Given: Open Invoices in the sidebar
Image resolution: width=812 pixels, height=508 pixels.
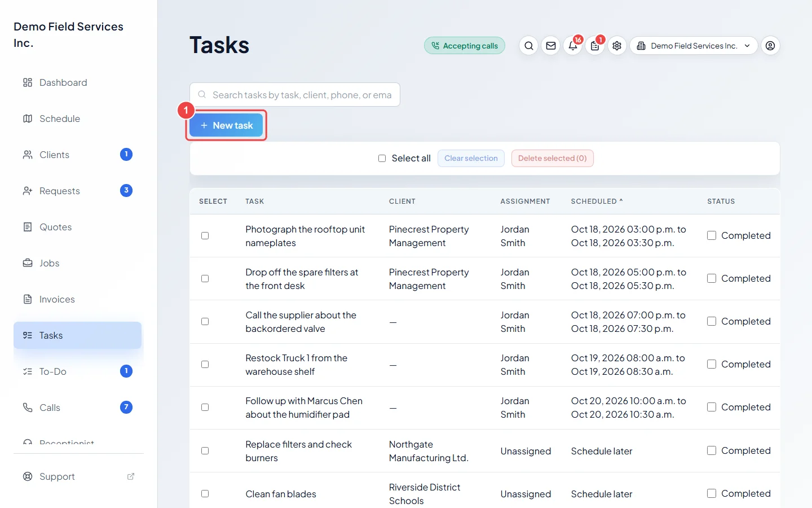Looking at the screenshot, I should [x=77, y=299].
